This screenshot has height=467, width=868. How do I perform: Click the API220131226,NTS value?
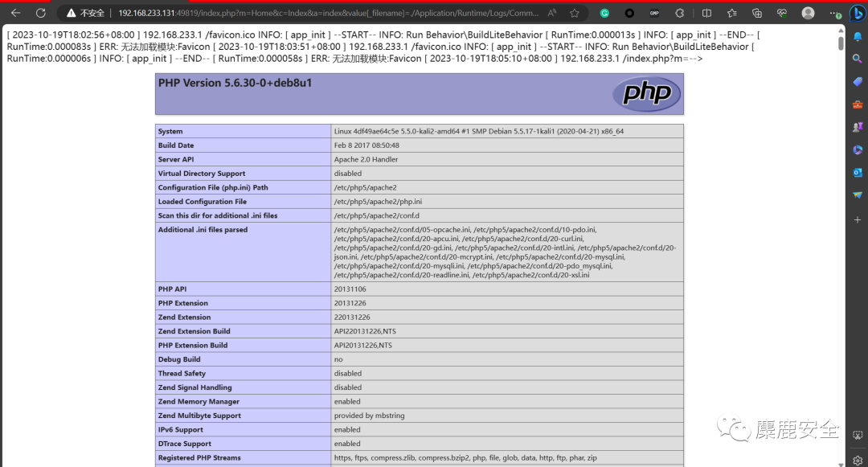365,331
